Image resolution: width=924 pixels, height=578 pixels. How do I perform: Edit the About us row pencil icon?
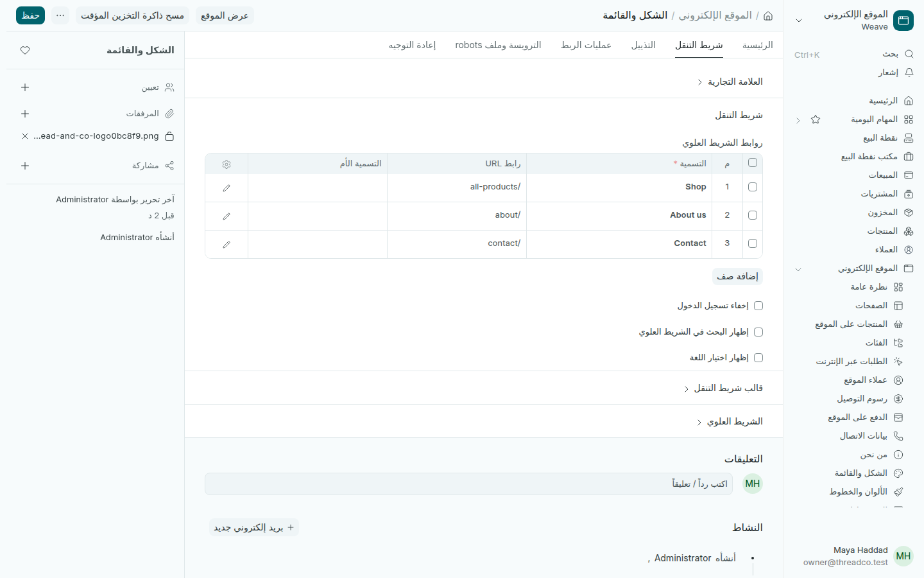tap(227, 216)
